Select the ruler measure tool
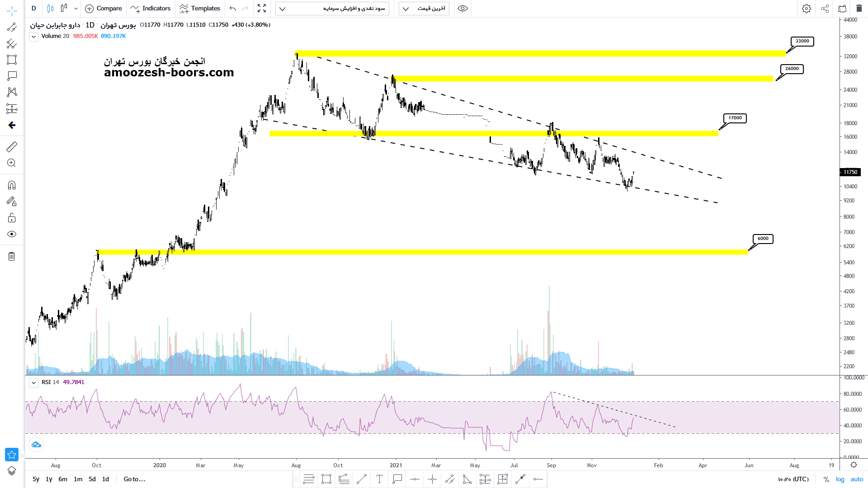The image size is (868, 488). pos(12,147)
